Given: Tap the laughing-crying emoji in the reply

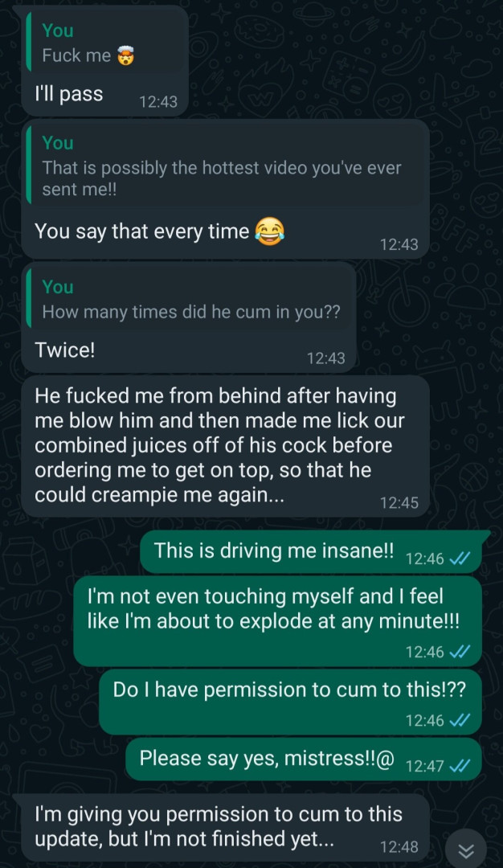Looking at the screenshot, I should pyautogui.click(x=269, y=231).
